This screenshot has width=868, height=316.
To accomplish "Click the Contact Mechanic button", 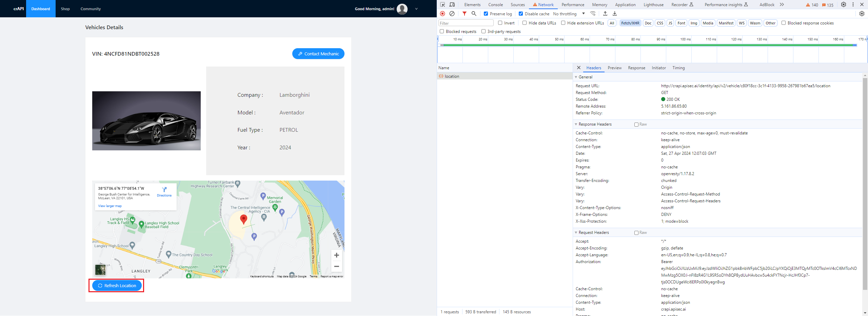I will point(318,54).
